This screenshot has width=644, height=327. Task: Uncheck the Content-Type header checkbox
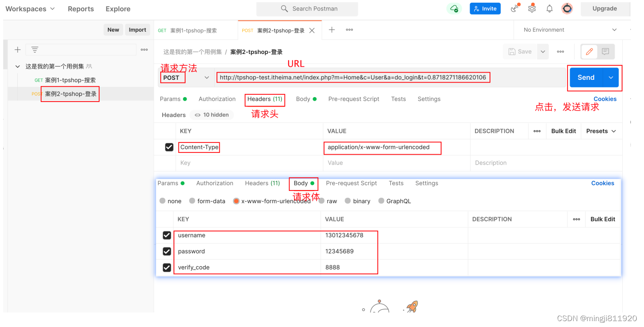(x=169, y=147)
